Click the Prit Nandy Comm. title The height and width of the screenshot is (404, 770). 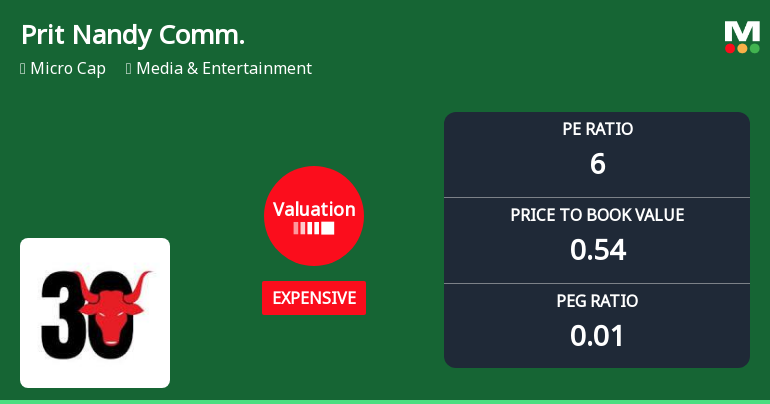[x=133, y=35]
